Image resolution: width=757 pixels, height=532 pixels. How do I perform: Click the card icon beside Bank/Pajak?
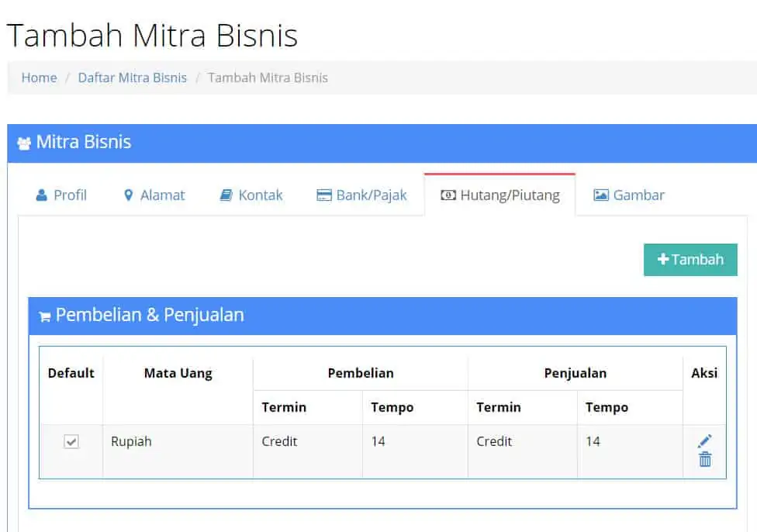tap(324, 195)
